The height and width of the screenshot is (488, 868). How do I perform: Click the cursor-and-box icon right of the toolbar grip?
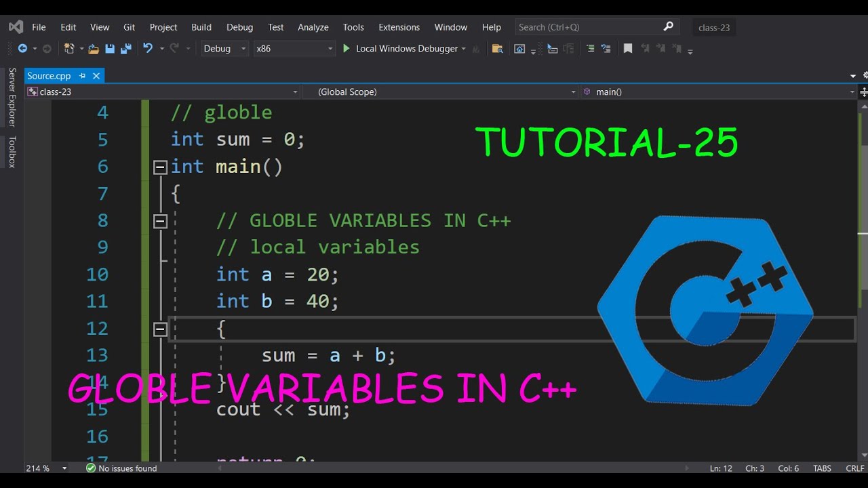coord(552,49)
